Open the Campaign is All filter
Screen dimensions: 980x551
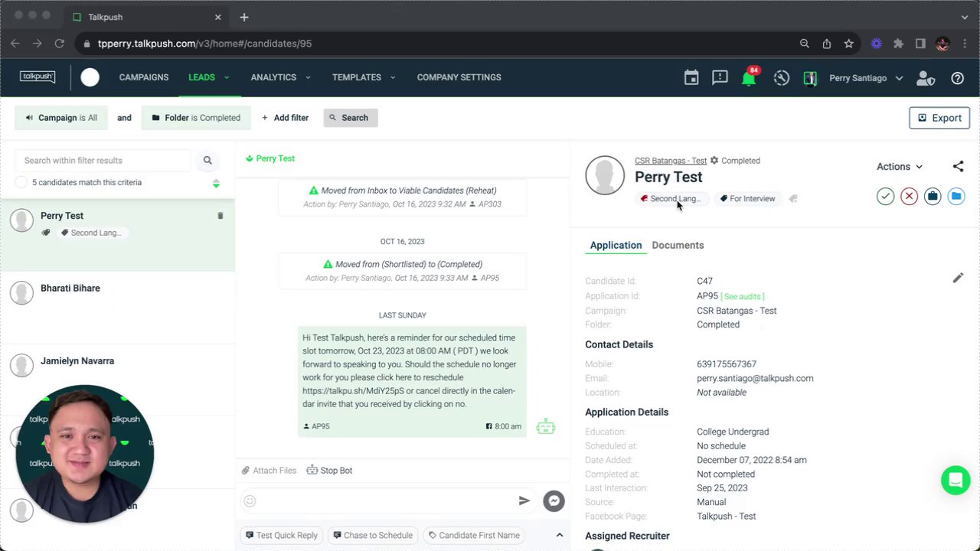[x=61, y=118]
